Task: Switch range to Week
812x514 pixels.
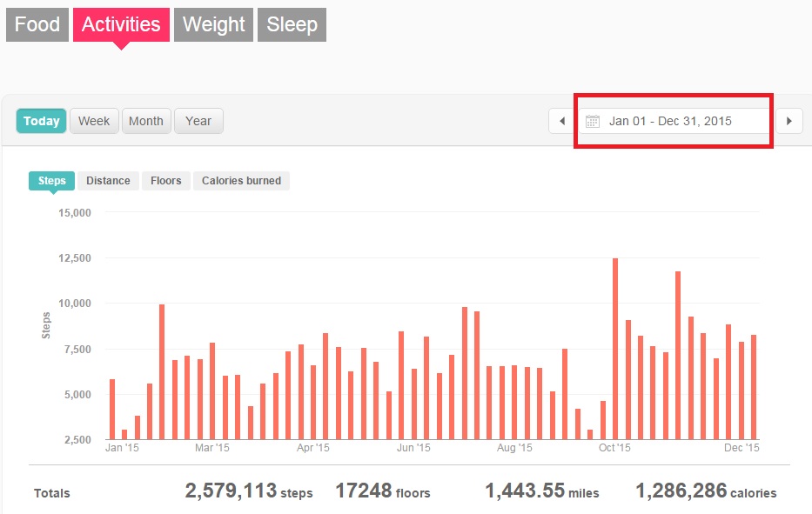Action: click(94, 121)
